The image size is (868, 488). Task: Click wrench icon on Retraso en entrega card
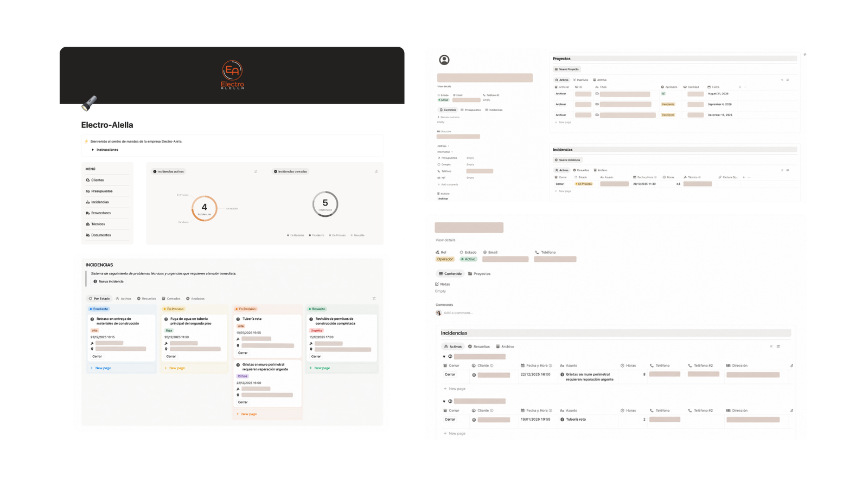point(92,343)
